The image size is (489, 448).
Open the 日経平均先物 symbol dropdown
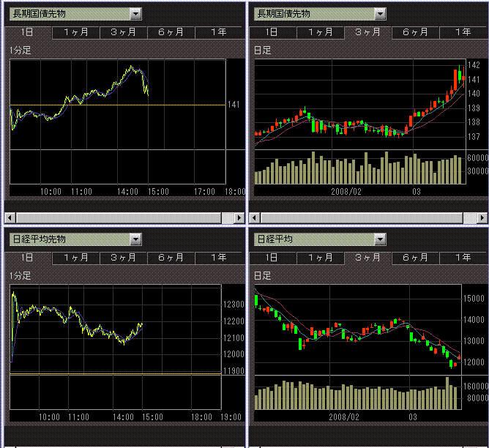[135, 239]
